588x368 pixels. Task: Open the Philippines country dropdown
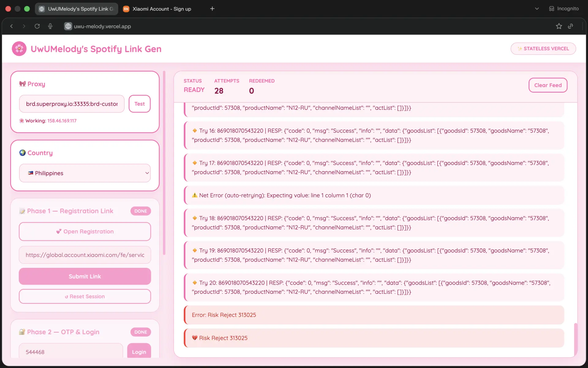click(85, 173)
